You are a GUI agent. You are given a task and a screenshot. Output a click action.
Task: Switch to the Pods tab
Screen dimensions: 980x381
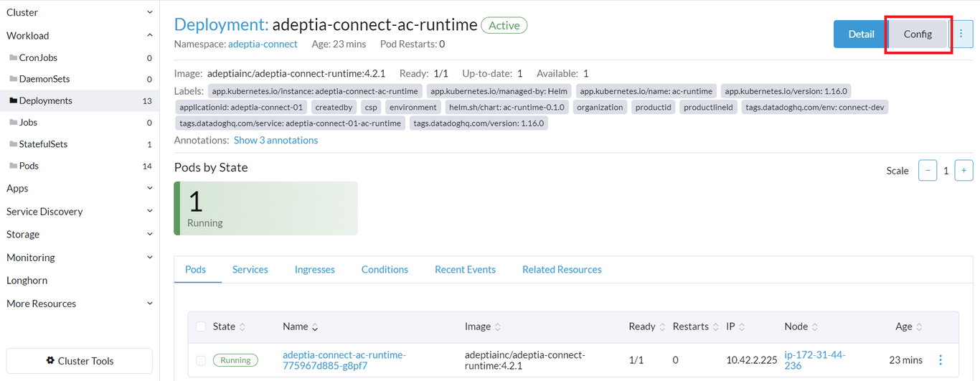click(x=195, y=270)
